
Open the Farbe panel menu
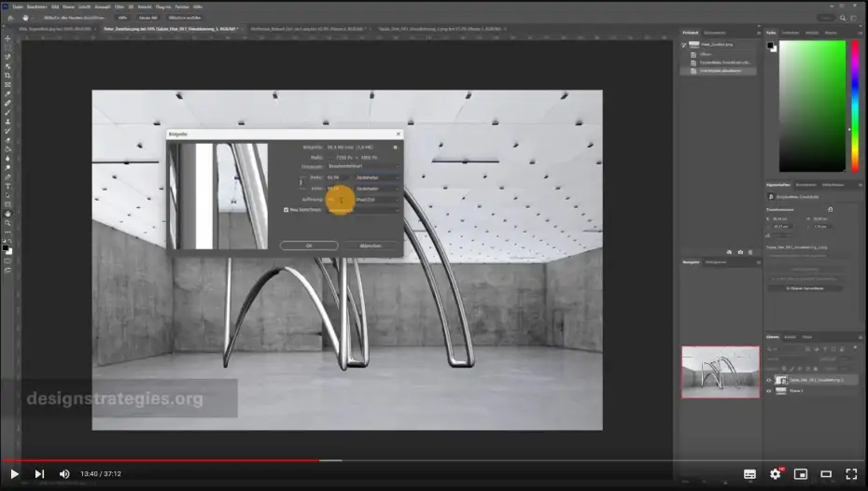(x=861, y=33)
